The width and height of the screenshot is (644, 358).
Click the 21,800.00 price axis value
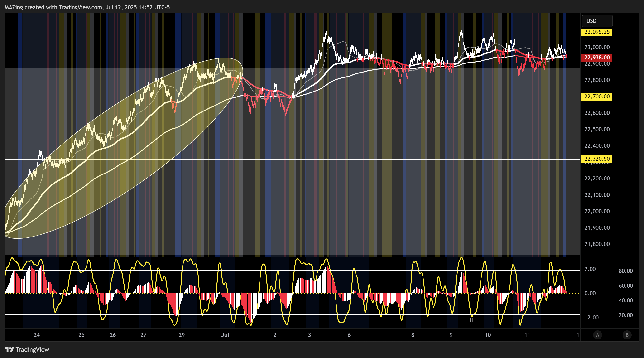(x=597, y=244)
